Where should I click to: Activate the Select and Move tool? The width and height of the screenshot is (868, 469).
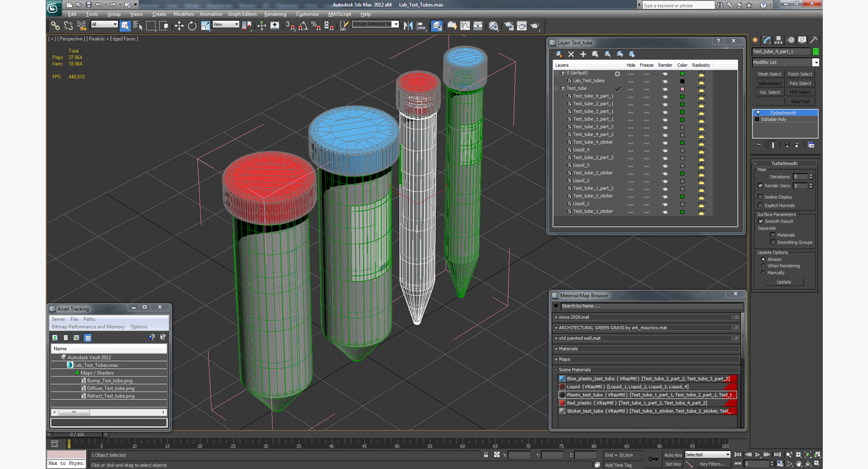[x=179, y=26]
